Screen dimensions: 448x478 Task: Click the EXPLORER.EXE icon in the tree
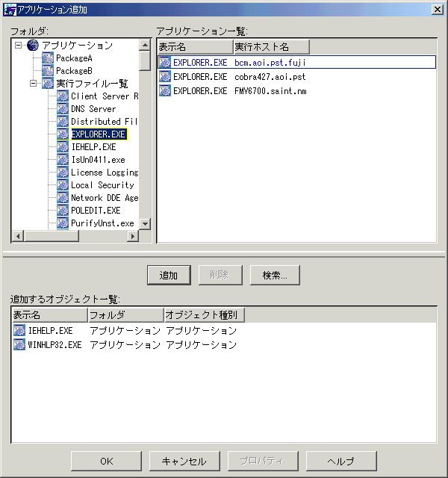tap(63, 134)
